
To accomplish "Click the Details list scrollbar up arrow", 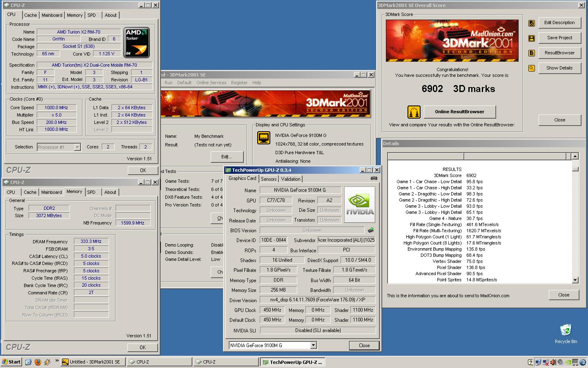I will [575, 156].
